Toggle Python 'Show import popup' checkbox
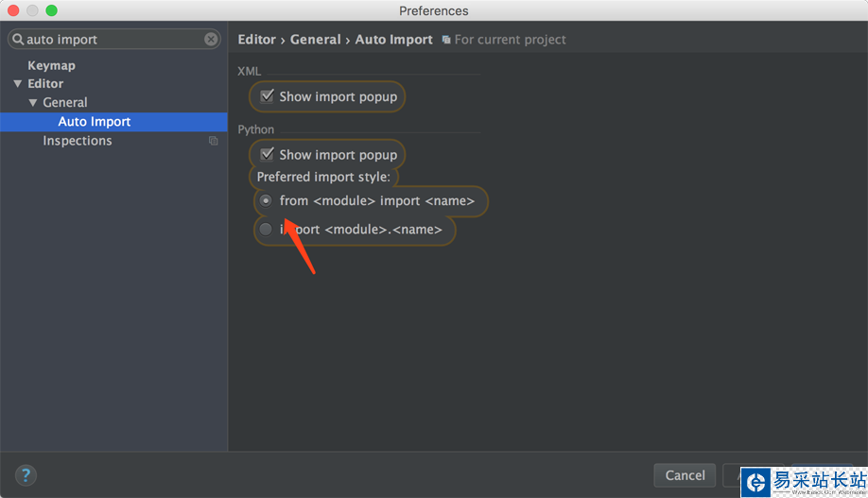Viewport: 868px width, 498px height. 267,154
